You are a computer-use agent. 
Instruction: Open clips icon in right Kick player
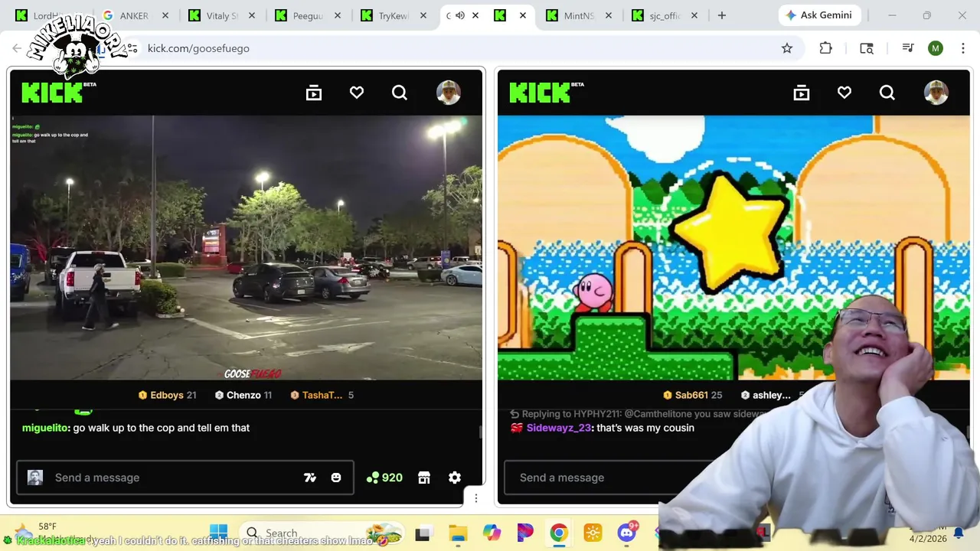coord(802,93)
